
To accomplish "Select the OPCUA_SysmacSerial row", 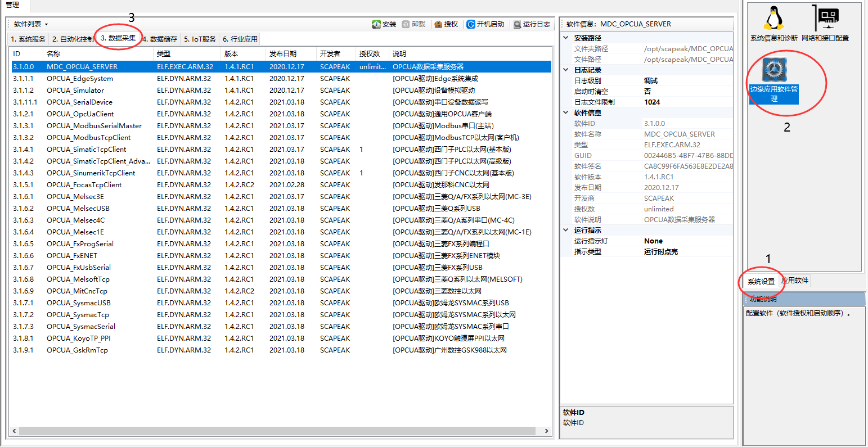I will (x=281, y=327).
